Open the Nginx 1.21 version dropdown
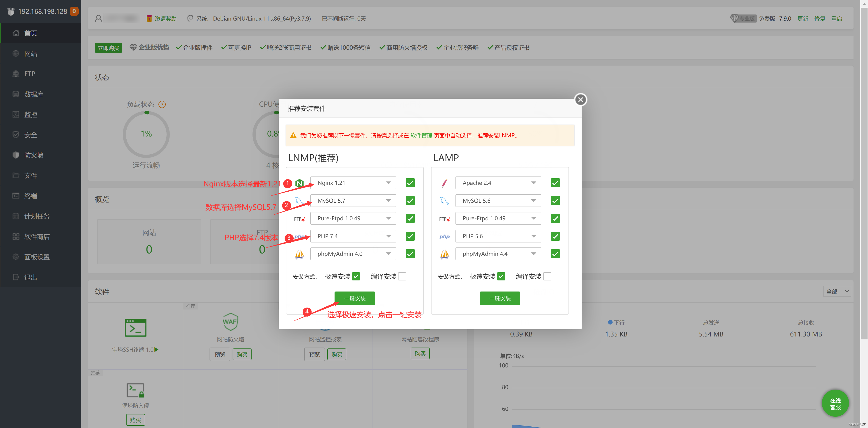 [353, 183]
